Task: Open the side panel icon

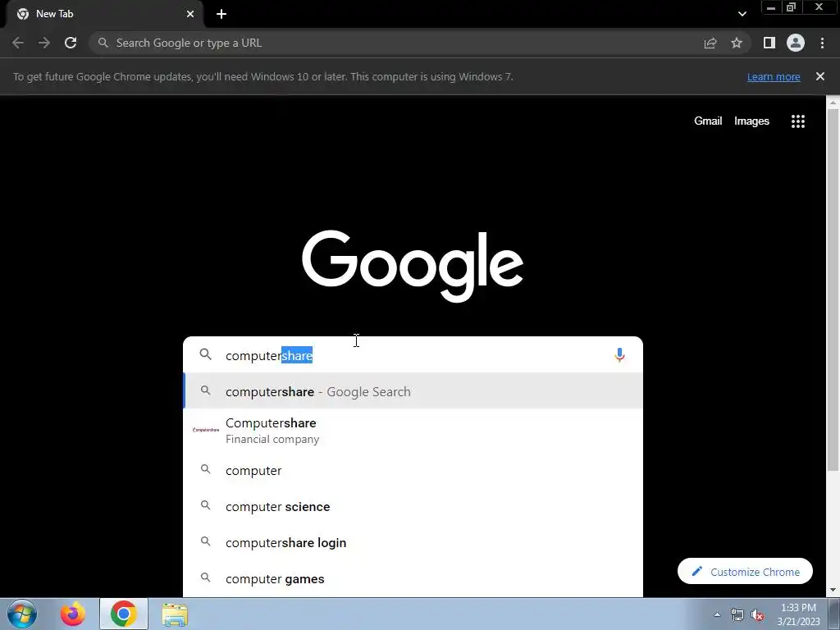Action: pyautogui.click(x=769, y=43)
